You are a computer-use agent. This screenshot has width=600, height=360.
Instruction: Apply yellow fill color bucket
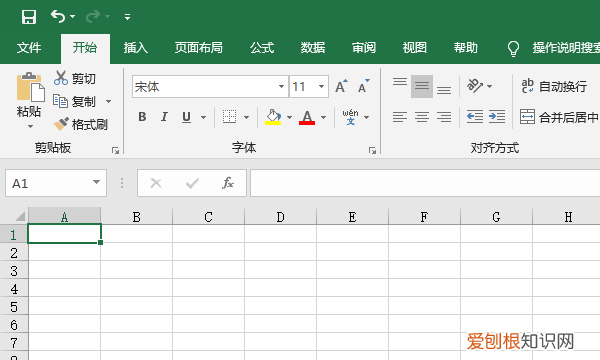tap(273, 117)
